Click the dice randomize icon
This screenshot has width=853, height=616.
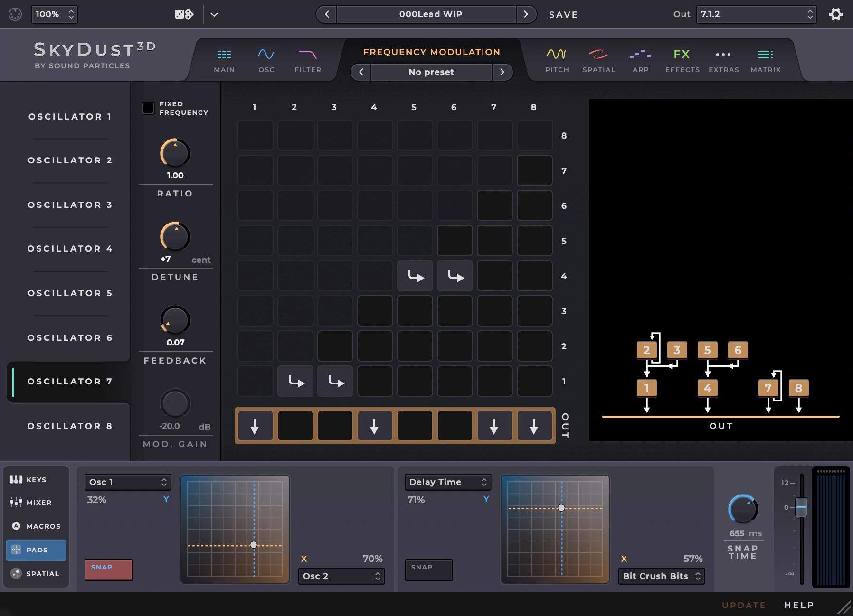[x=183, y=14]
